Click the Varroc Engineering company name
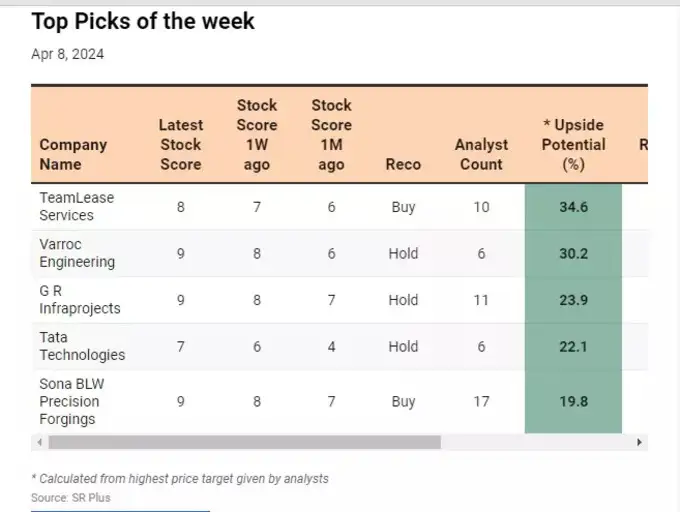The height and width of the screenshot is (512, 680). pos(77,253)
